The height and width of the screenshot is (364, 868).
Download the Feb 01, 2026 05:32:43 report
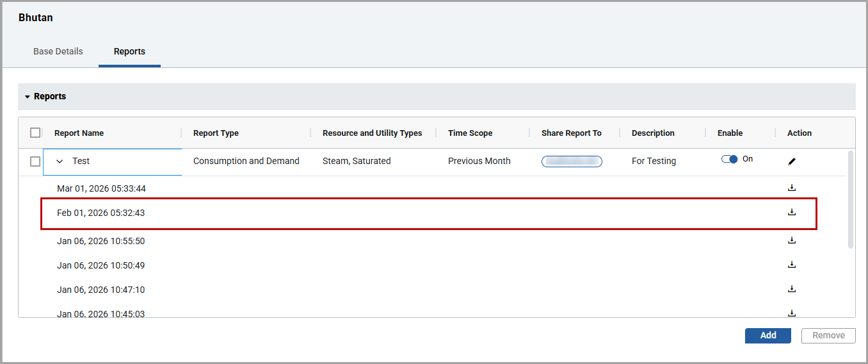pos(792,212)
